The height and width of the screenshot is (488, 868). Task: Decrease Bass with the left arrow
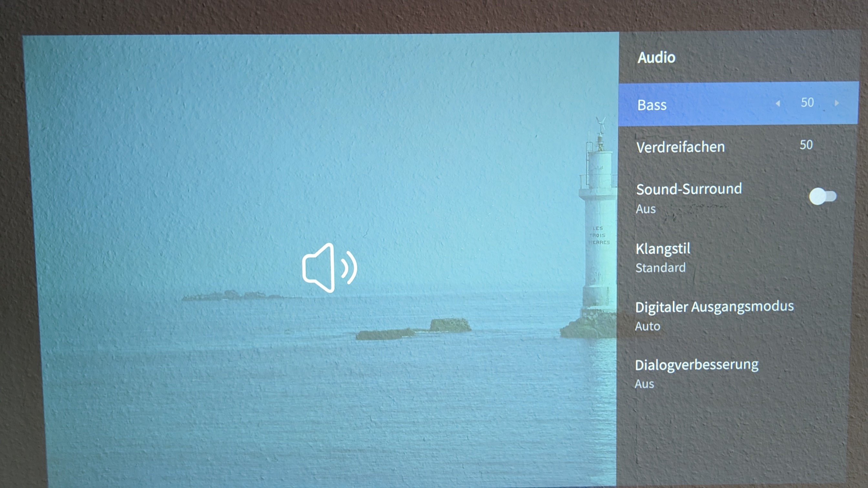pos(778,103)
